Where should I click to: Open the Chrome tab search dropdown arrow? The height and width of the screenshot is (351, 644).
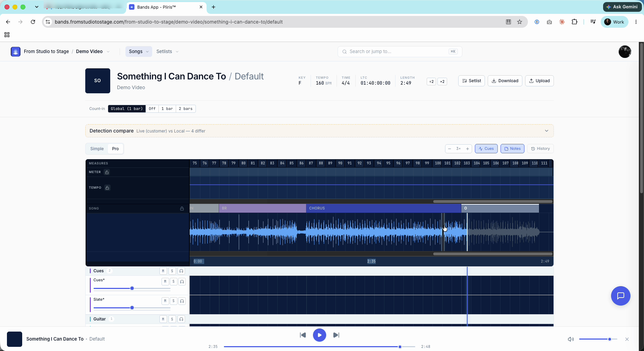pos(37,7)
